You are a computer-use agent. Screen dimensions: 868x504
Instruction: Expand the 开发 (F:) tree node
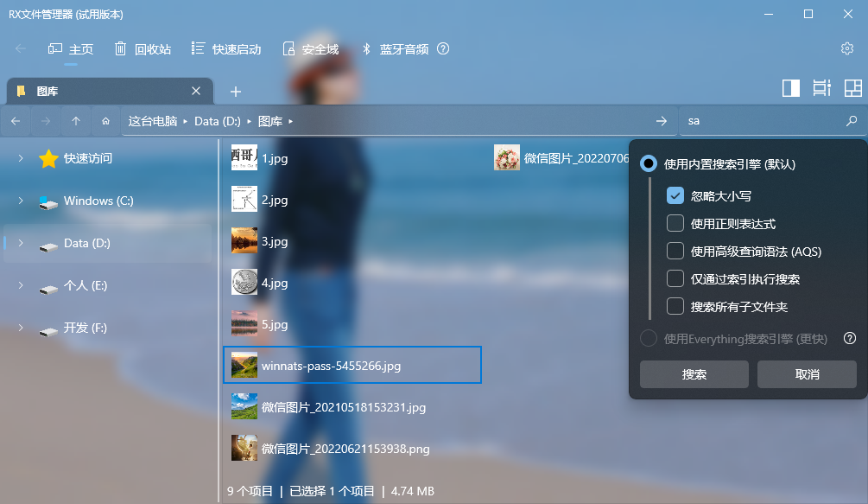(21, 328)
